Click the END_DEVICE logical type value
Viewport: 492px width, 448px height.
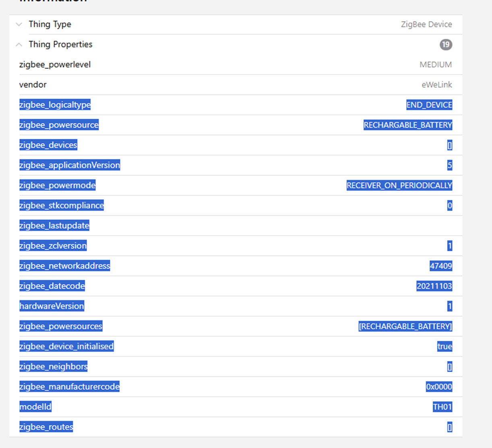point(429,105)
